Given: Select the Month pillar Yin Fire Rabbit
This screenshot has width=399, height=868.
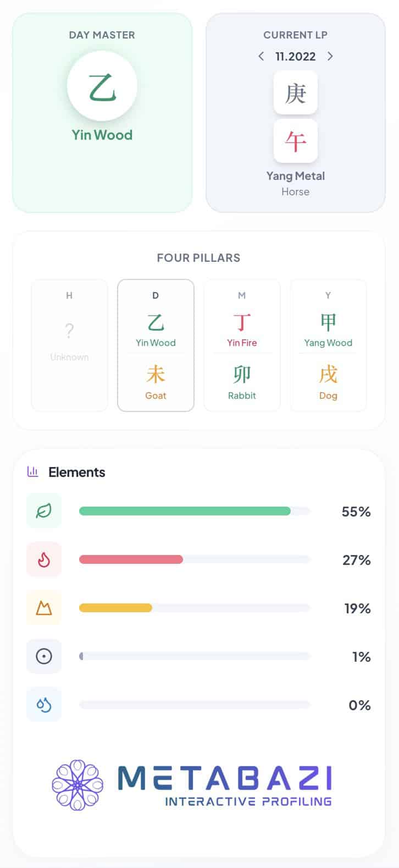Looking at the screenshot, I should coord(242,345).
